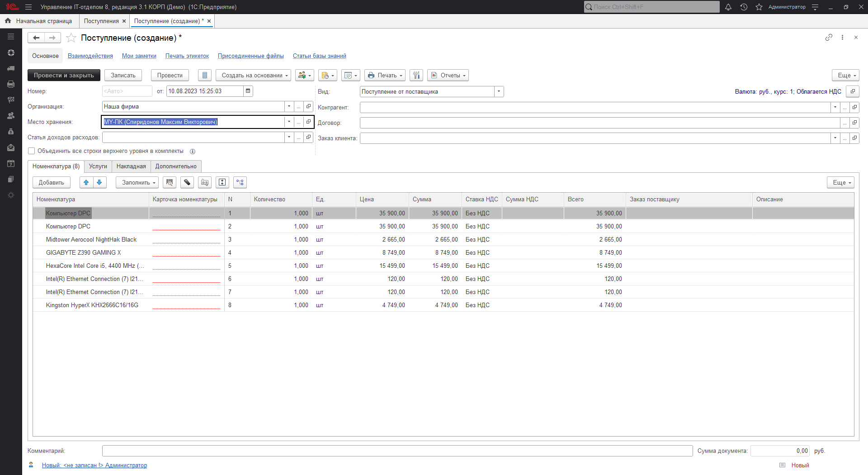The width and height of the screenshot is (868, 475).
Task: Open the Вид dropdown list
Action: coord(499,92)
